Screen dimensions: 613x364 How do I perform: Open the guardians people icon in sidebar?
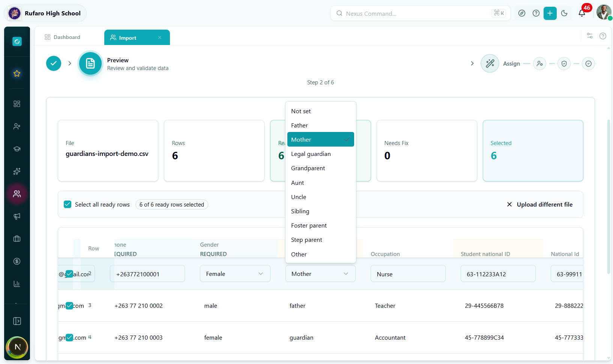click(17, 194)
